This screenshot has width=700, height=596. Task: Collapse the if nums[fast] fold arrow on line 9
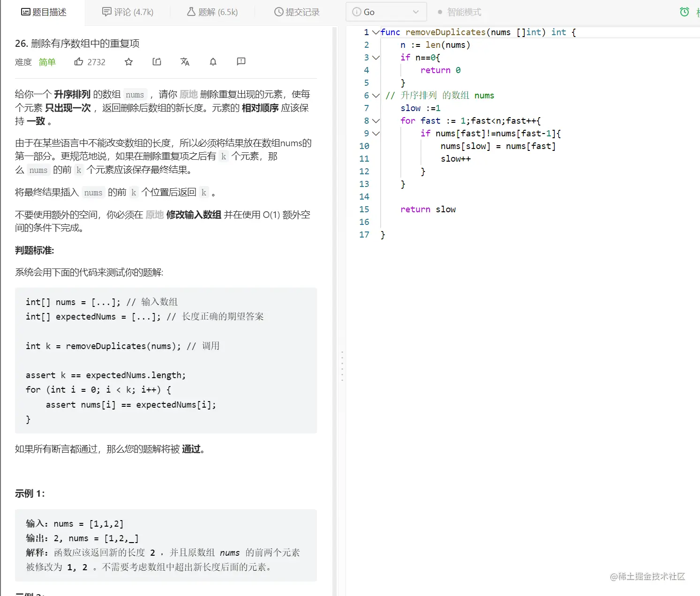tap(376, 134)
